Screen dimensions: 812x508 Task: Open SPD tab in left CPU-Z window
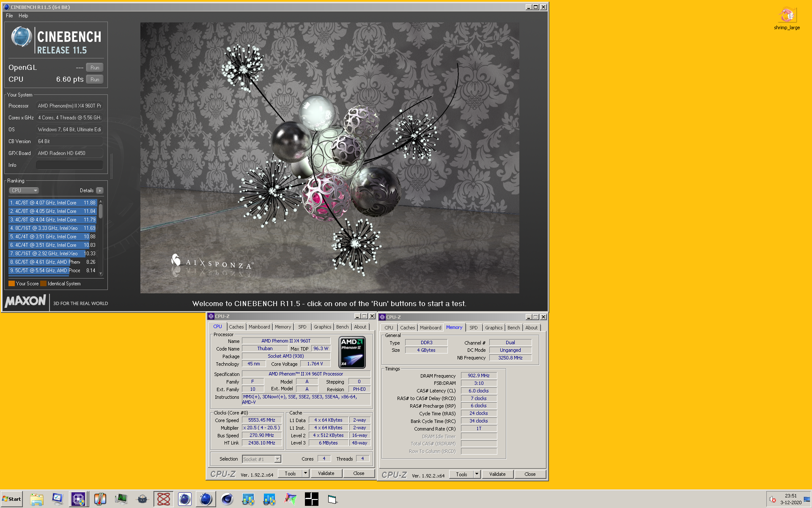pyautogui.click(x=302, y=327)
